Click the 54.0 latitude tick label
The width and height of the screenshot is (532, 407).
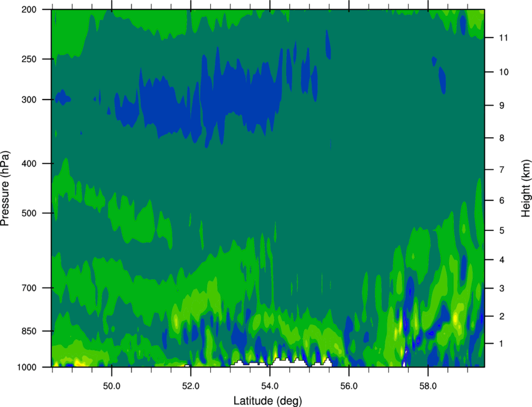270,386
